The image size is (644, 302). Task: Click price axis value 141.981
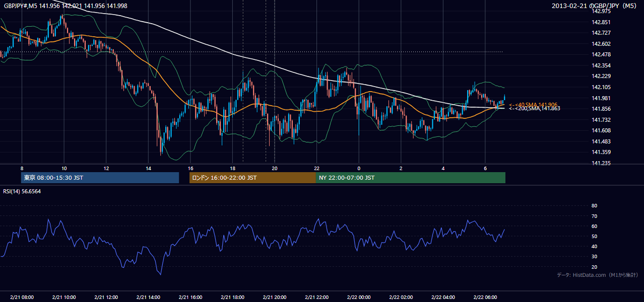(x=601, y=98)
